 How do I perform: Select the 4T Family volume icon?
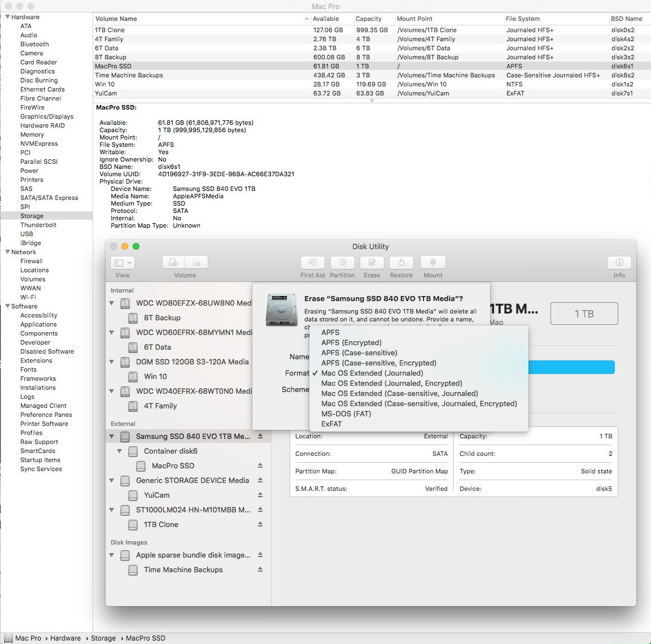[x=133, y=406]
